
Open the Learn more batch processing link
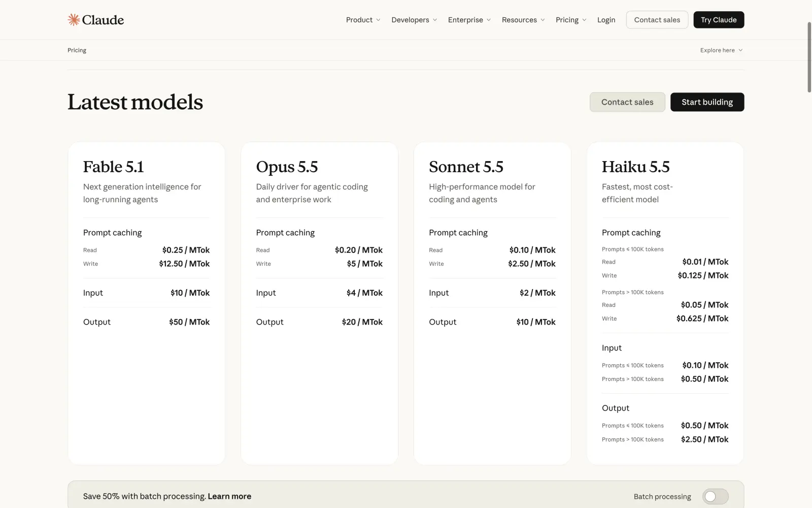pos(229,496)
